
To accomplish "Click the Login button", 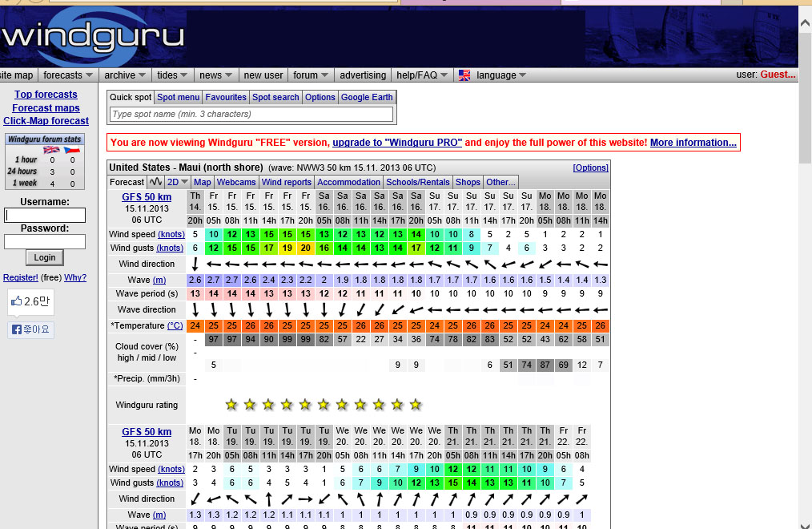I will pos(45,257).
